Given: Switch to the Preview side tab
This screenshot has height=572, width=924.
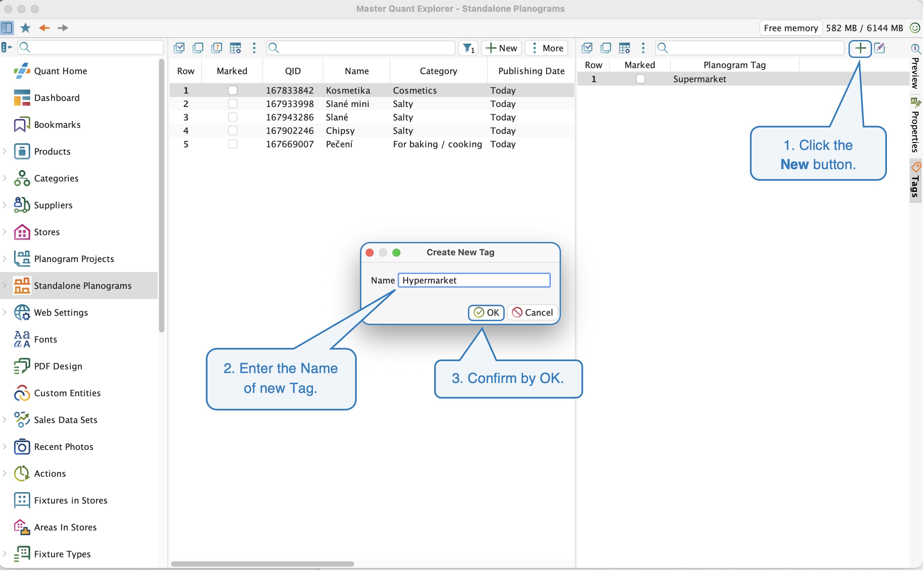Looking at the screenshot, I should point(916,67).
